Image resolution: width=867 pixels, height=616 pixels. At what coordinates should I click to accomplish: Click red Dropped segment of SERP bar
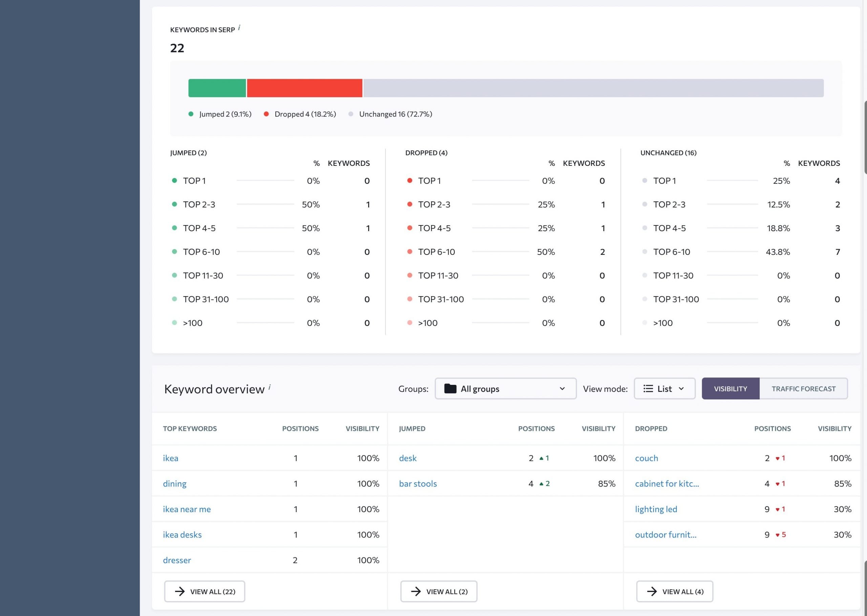pyautogui.click(x=305, y=88)
